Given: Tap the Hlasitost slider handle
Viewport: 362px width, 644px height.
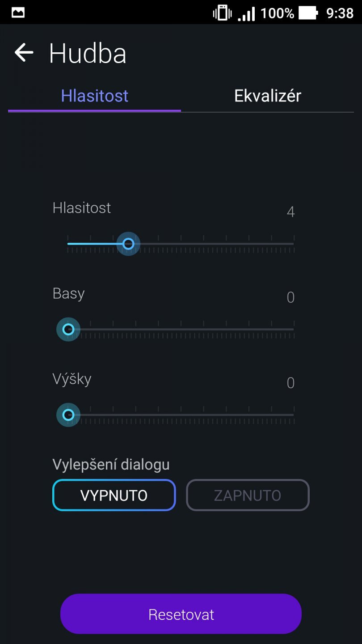Looking at the screenshot, I should pyautogui.click(x=128, y=244).
